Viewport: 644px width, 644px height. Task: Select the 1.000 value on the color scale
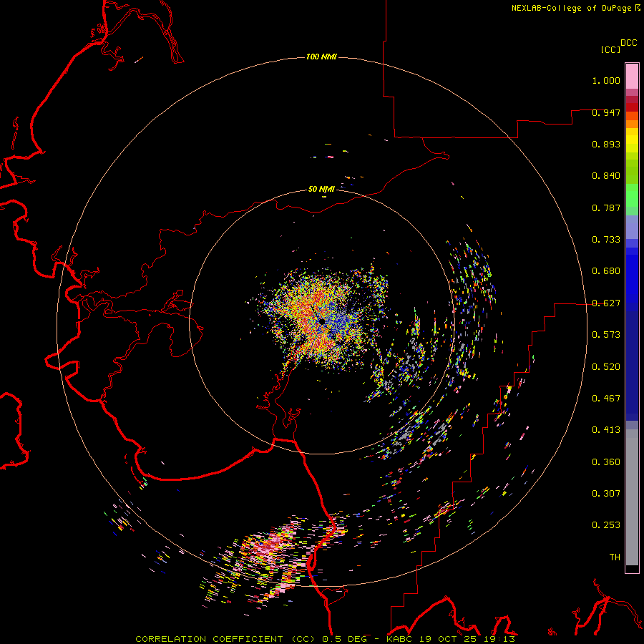(x=606, y=80)
